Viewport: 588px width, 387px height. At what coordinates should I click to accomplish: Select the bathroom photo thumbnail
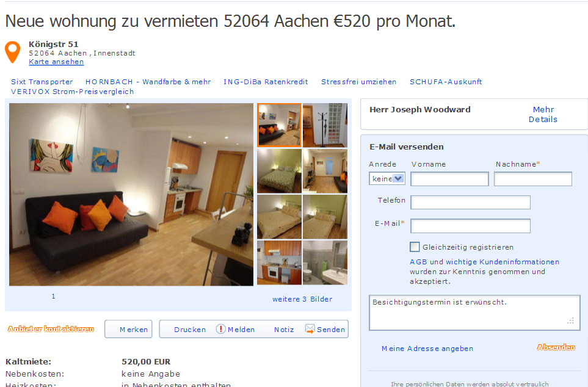[325, 262]
